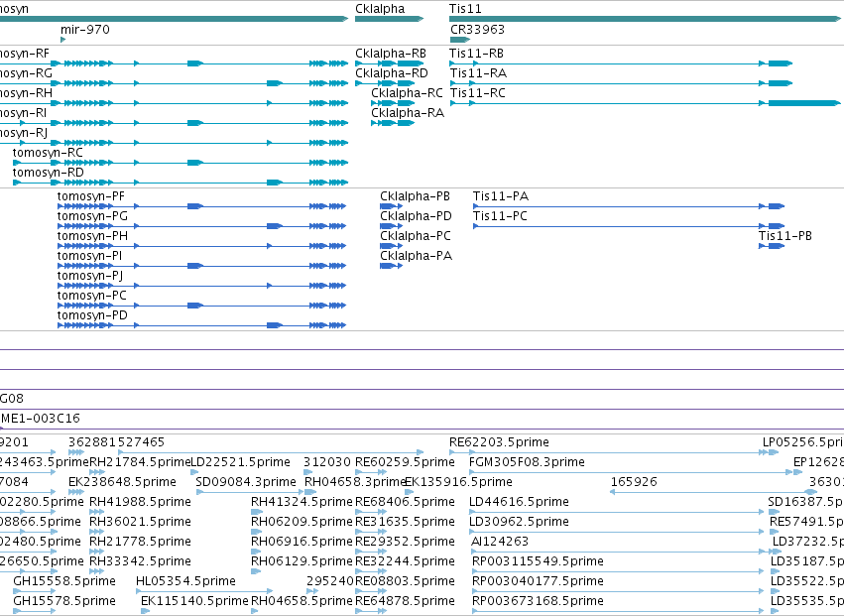Click the ME1-003C16 clone label
Image resolution: width=844 pixels, height=616 pixels.
[x=41, y=418]
